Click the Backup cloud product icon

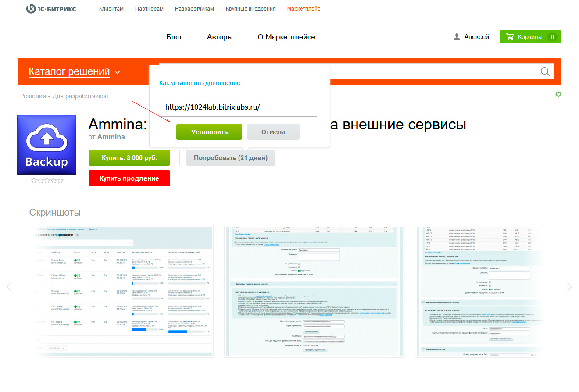coord(47,145)
